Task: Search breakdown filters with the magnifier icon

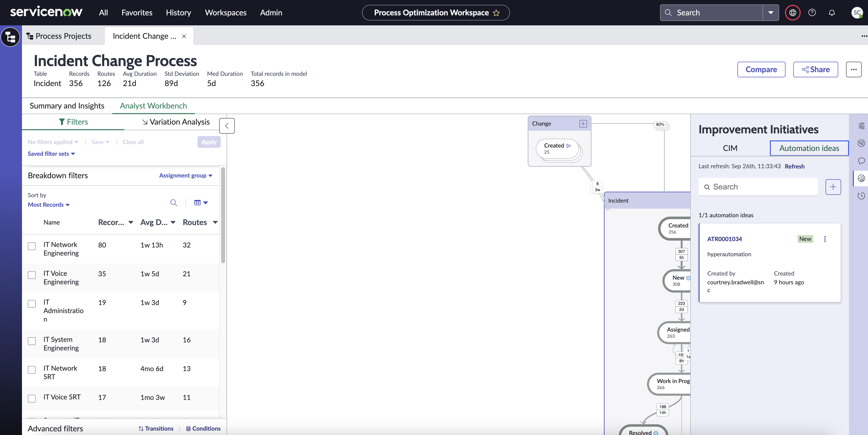Action: pyautogui.click(x=174, y=203)
